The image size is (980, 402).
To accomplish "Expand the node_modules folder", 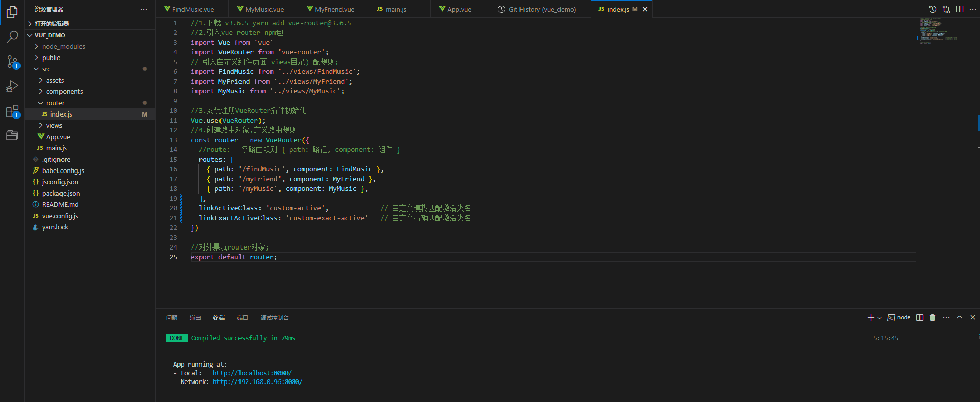I will point(90,47).
